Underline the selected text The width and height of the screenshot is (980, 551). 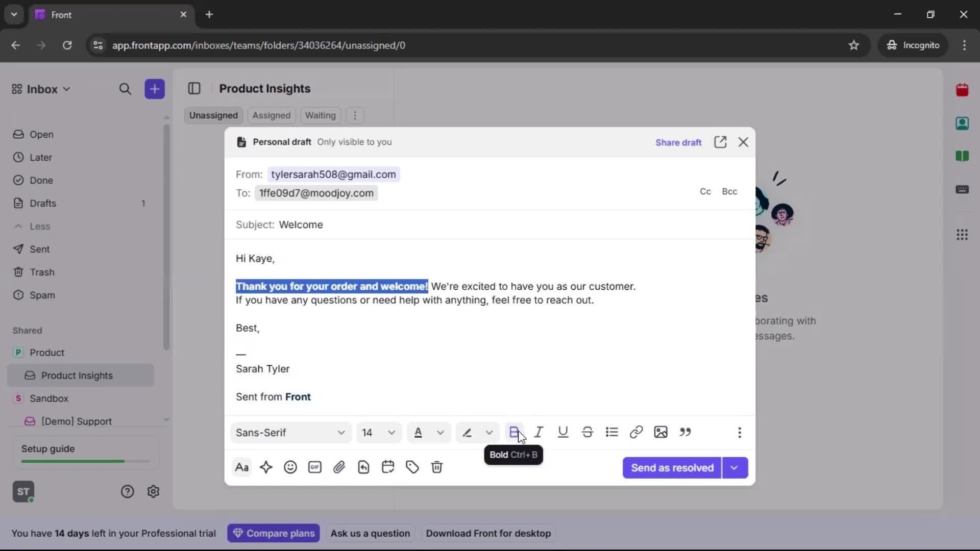pyautogui.click(x=563, y=432)
